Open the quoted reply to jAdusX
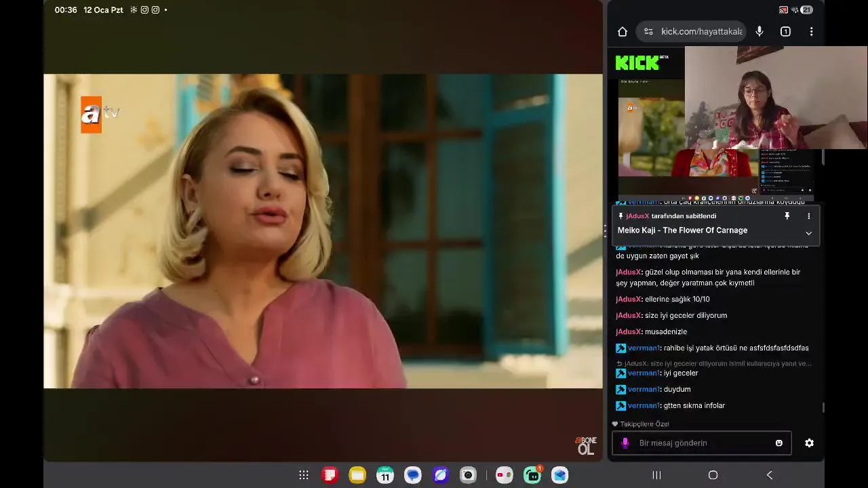The height and width of the screenshot is (488, 868). [713, 363]
